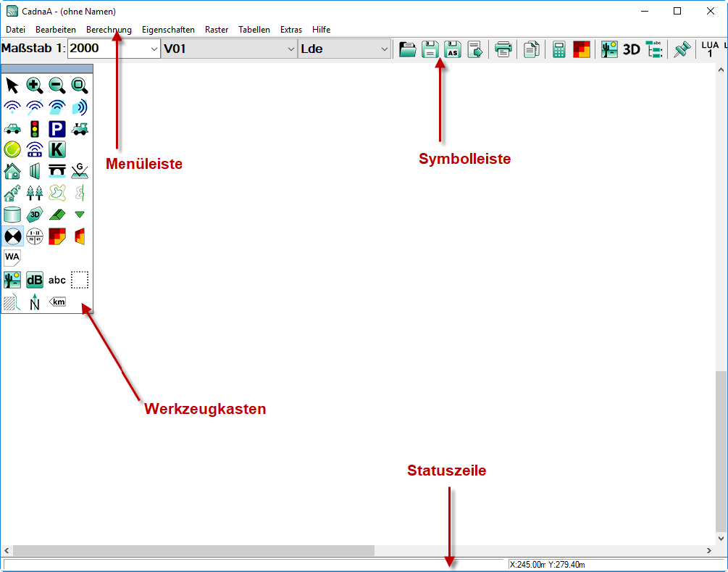Select the ground absorption G tool
The height and width of the screenshot is (572, 728).
point(80,172)
